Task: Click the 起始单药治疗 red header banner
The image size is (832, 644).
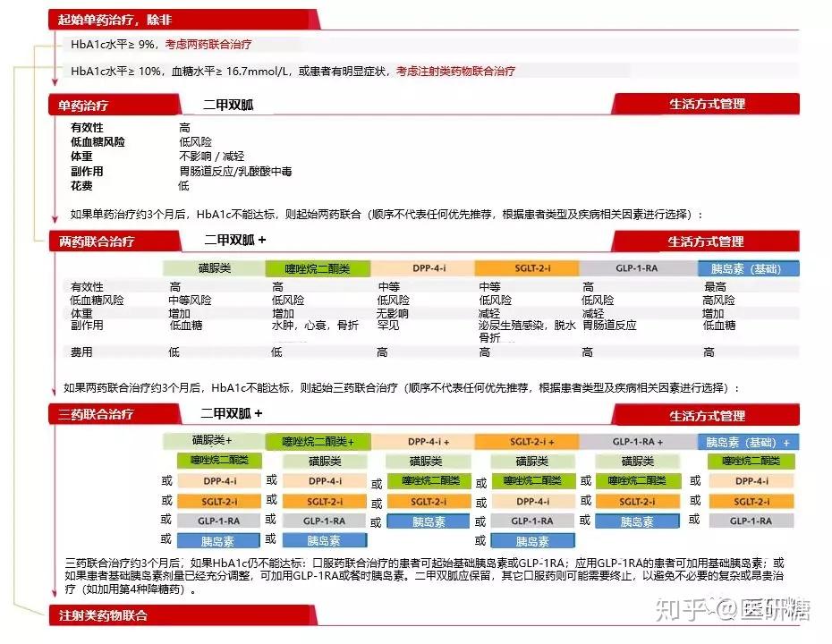Action: [183, 20]
